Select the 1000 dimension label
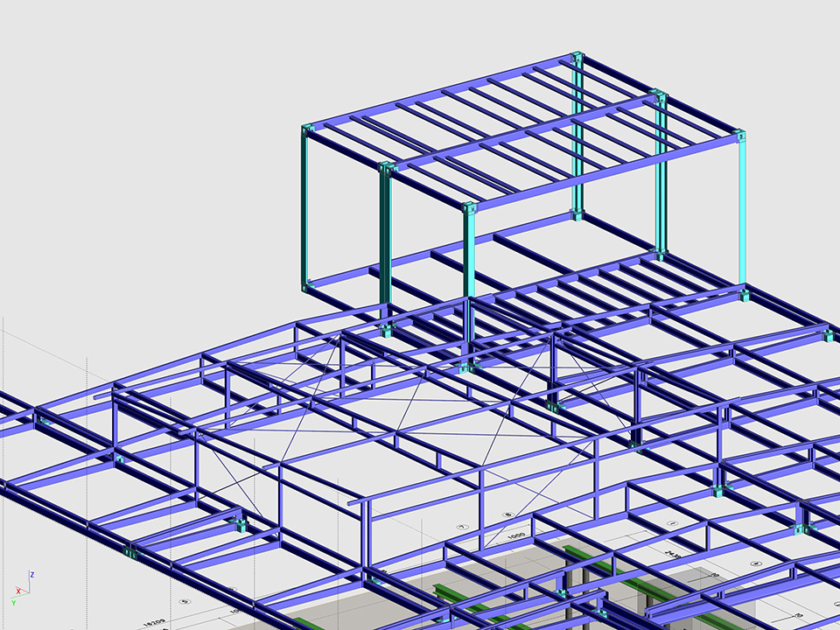This screenshot has height=630, width=840. tap(517, 535)
